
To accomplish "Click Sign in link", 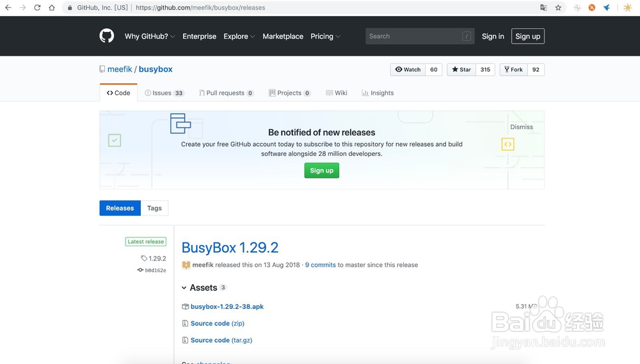I will (x=493, y=36).
